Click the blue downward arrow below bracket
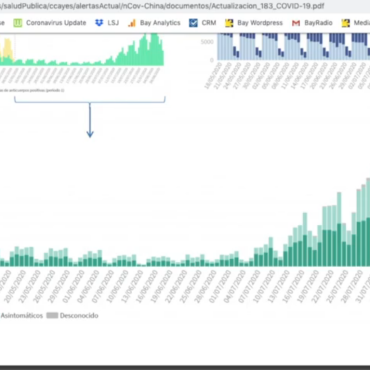 [x=90, y=120]
